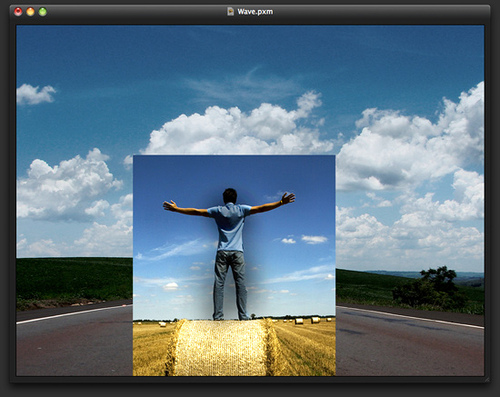
Task: Click the man's light blue t-shirt
Action: pos(229,227)
